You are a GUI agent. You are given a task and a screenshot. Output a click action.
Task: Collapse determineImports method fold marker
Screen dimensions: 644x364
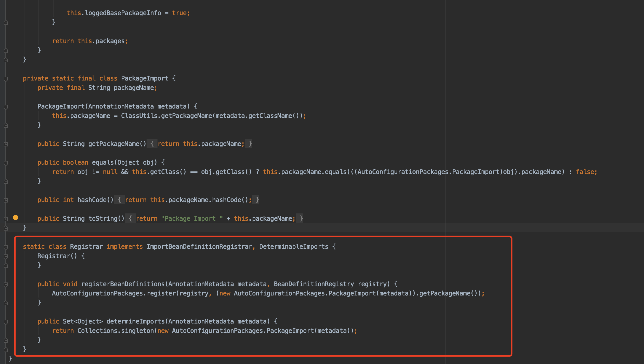click(x=6, y=322)
